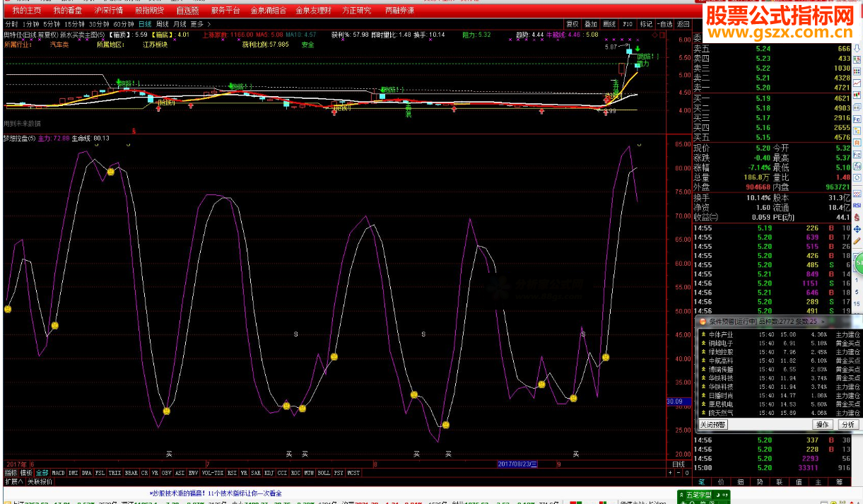863x504 pixels.
Task: Open the 关联报价 tab
Action: pos(40,481)
